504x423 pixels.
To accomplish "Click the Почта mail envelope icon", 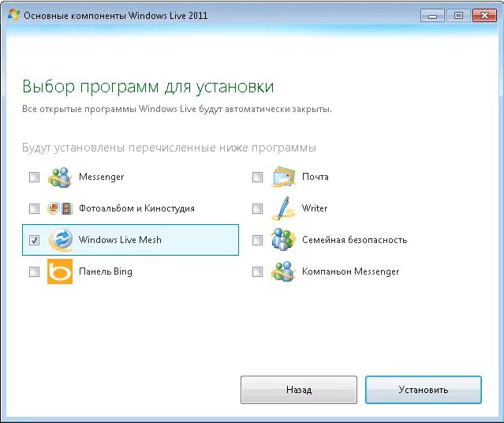I will 283,177.
